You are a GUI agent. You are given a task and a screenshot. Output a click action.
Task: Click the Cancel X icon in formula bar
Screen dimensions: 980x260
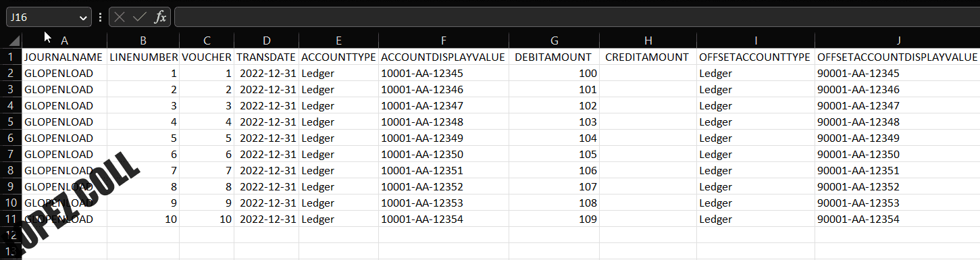(x=120, y=17)
